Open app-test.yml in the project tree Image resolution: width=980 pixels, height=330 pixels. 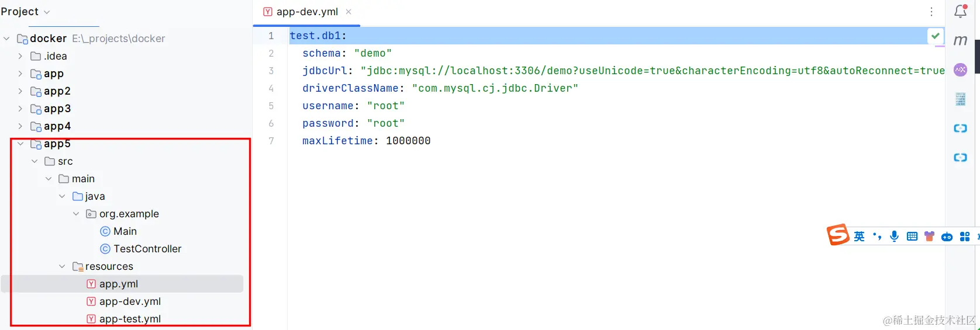tap(130, 319)
